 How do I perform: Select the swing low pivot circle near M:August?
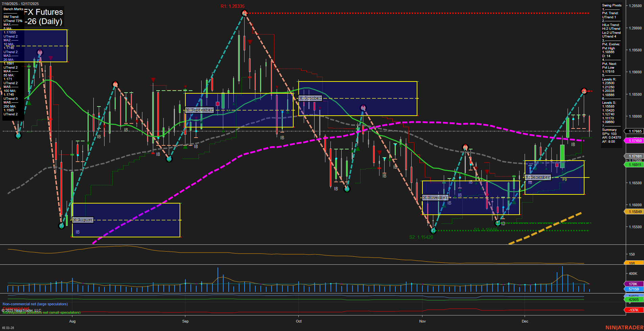[x=62, y=226]
